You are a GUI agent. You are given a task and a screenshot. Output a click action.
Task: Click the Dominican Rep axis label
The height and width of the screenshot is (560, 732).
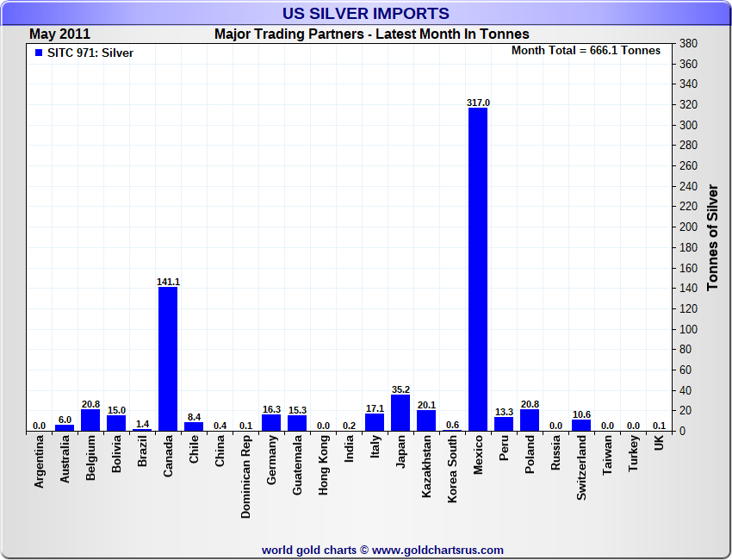pos(245,476)
